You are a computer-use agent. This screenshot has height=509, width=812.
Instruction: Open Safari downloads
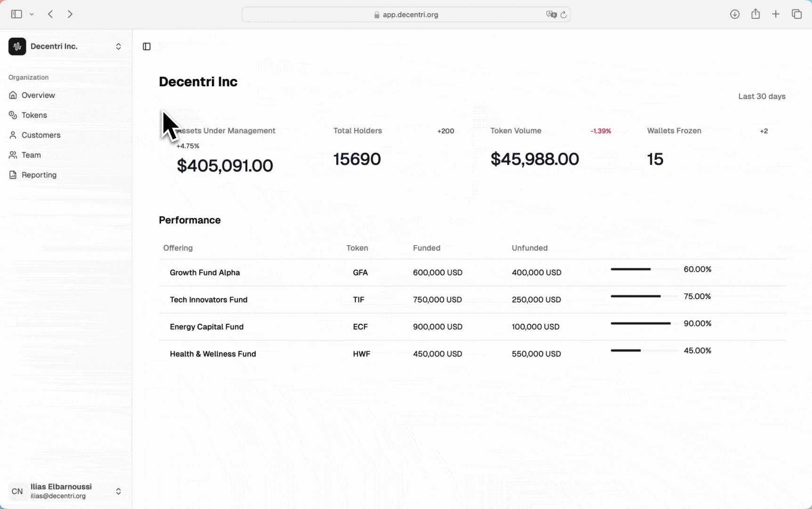pos(735,14)
